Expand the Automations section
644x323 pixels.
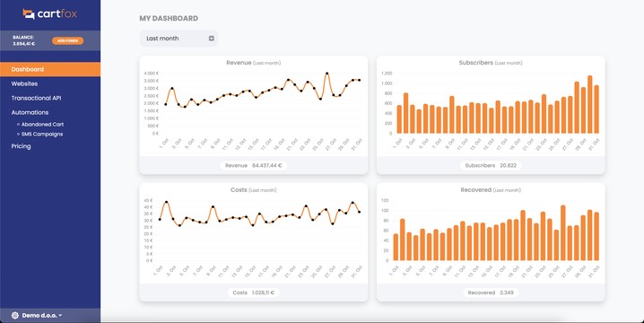30,112
